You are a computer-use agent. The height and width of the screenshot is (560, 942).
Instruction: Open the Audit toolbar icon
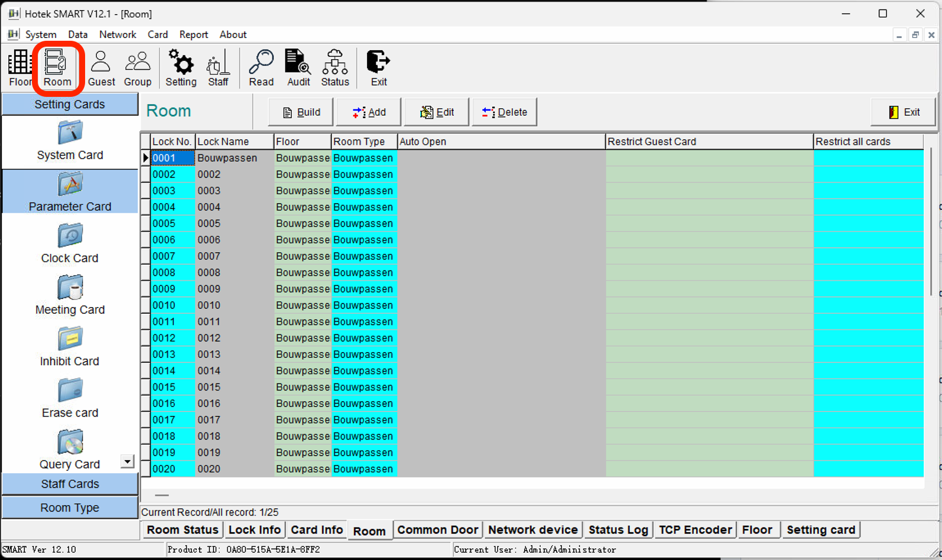coord(298,68)
